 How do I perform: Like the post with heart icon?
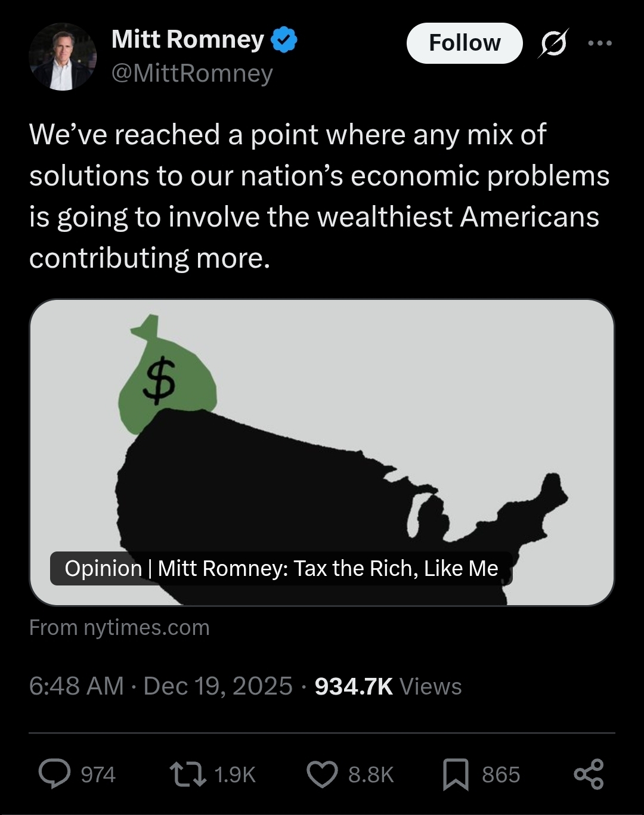pyautogui.click(x=322, y=774)
